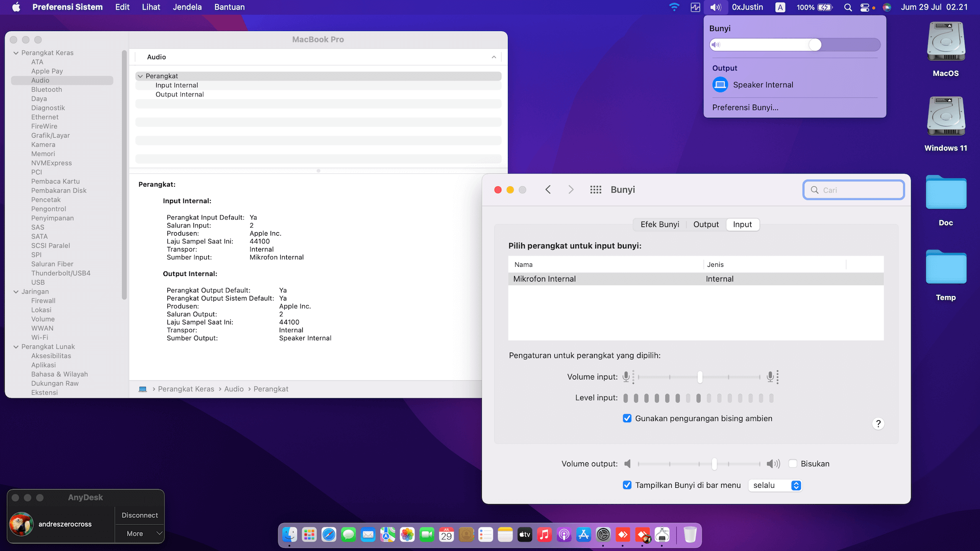Open Music app in the Dock
The image size is (980, 551).
544,534
